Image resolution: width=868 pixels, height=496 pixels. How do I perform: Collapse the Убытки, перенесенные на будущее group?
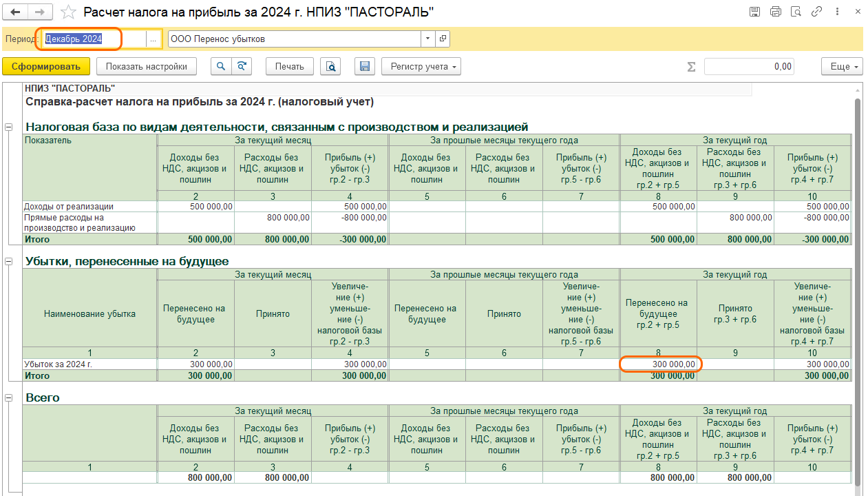pyautogui.click(x=9, y=262)
